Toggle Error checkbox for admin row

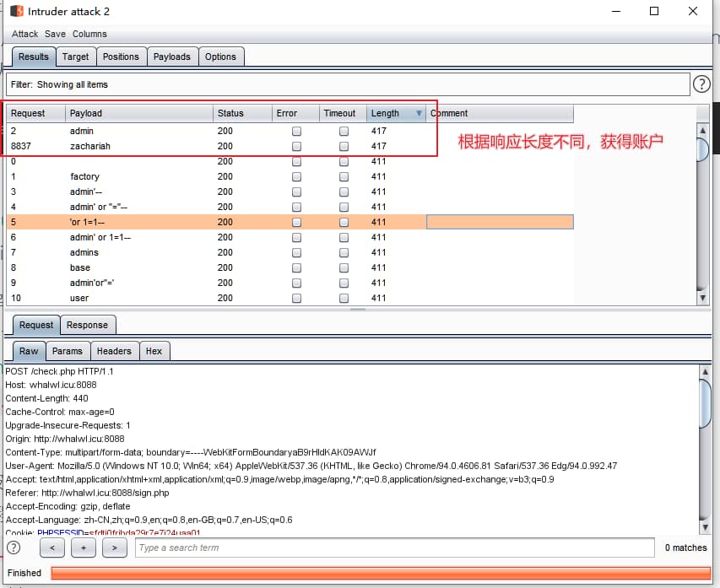pyautogui.click(x=296, y=132)
